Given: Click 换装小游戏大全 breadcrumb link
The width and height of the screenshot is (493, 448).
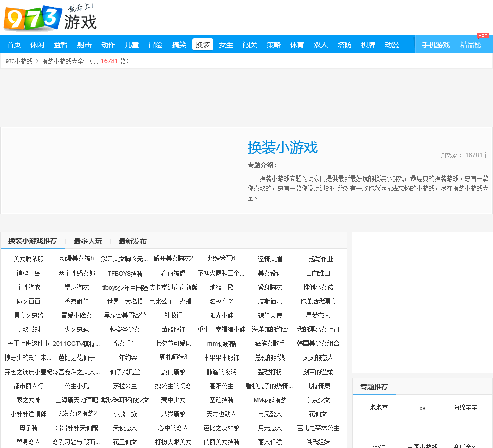Looking at the screenshot, I should (62, 61).
